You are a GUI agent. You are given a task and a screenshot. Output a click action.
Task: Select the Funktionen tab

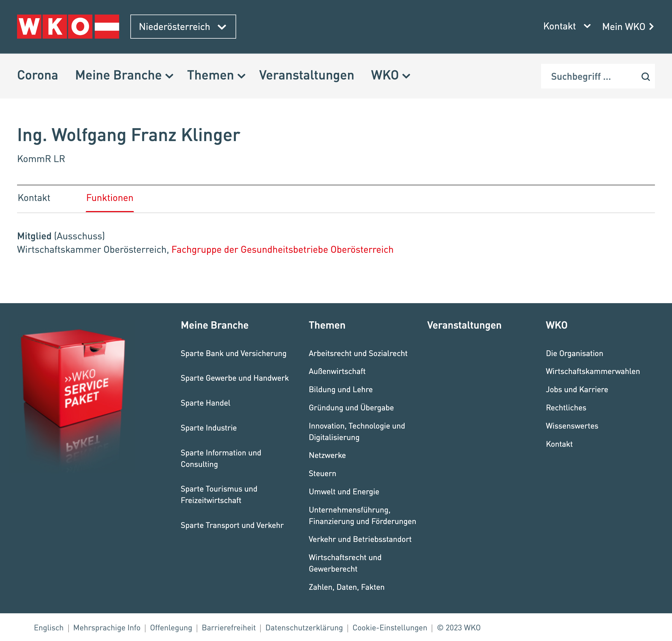[x=110, y=198]
